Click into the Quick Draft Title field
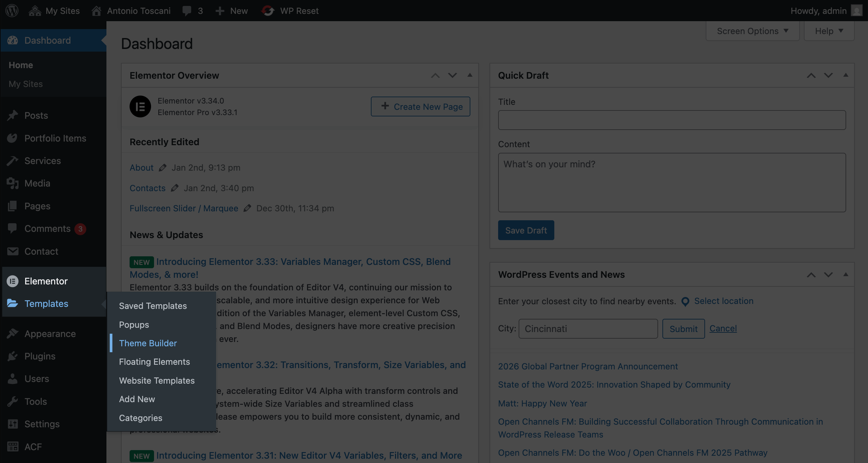The width and height of the screenshot is (868, 463). pyautogui.click(x=672, y=120)
